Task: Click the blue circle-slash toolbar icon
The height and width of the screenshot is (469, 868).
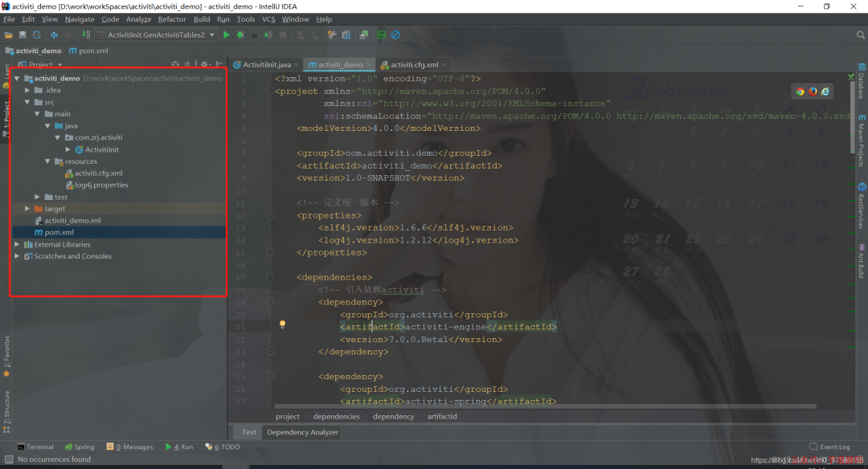Action: (x=395, y=35)
